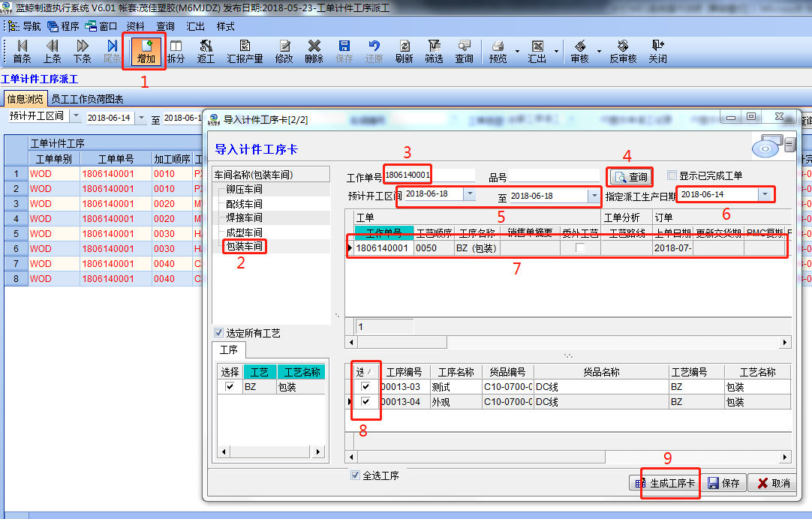
Task: Switch to 员工工作负荷图表 tab
Action: (x=87, y=99)
